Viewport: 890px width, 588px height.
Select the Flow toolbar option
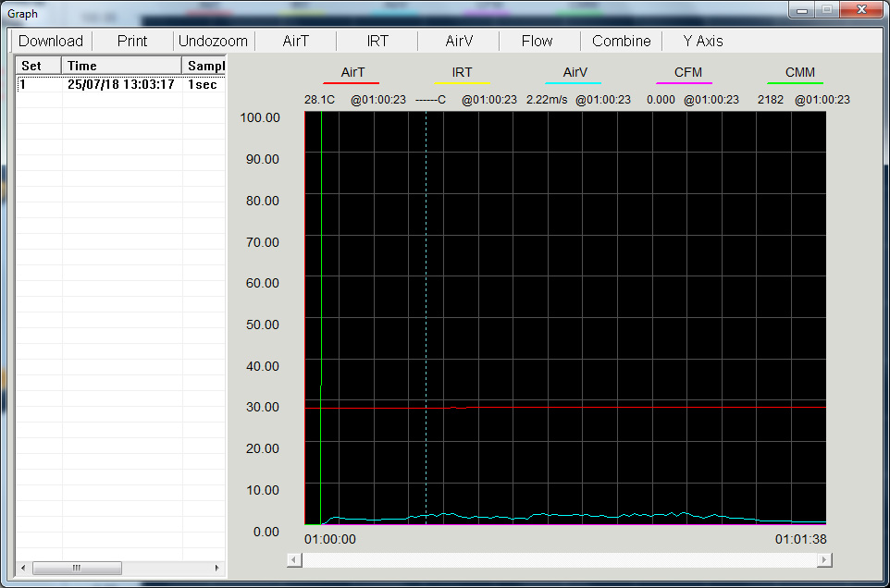click(537, 41)
